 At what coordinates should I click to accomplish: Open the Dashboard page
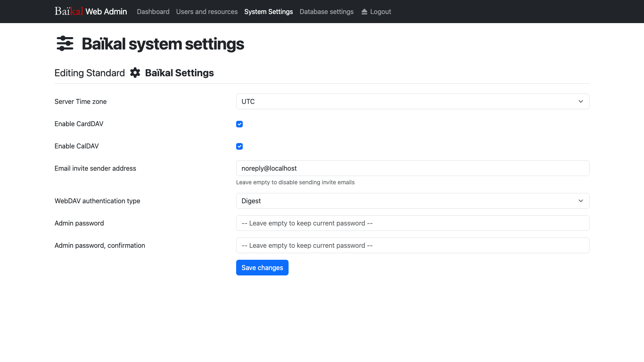coord(153,12)
